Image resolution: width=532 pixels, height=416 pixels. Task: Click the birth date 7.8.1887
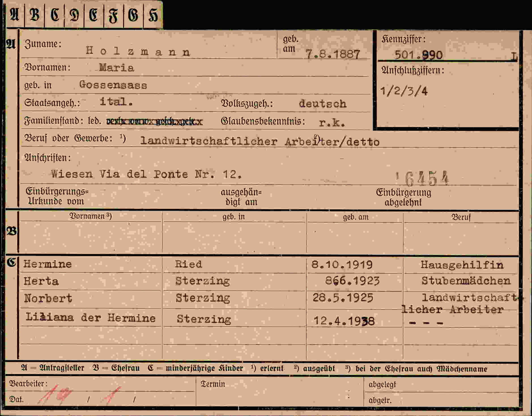coord(332,54)
